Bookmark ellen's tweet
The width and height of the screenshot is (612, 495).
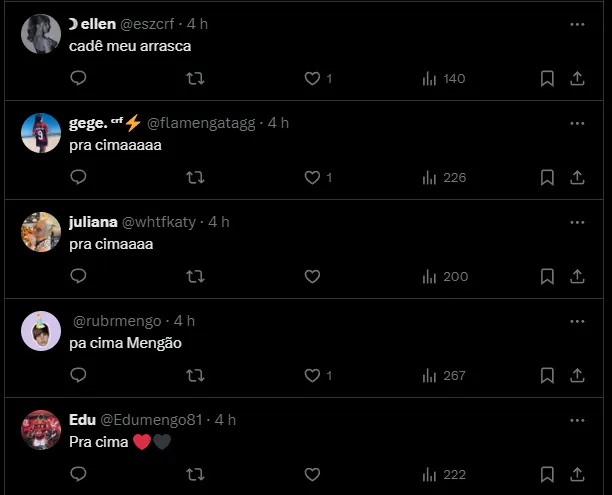[547, 78]
